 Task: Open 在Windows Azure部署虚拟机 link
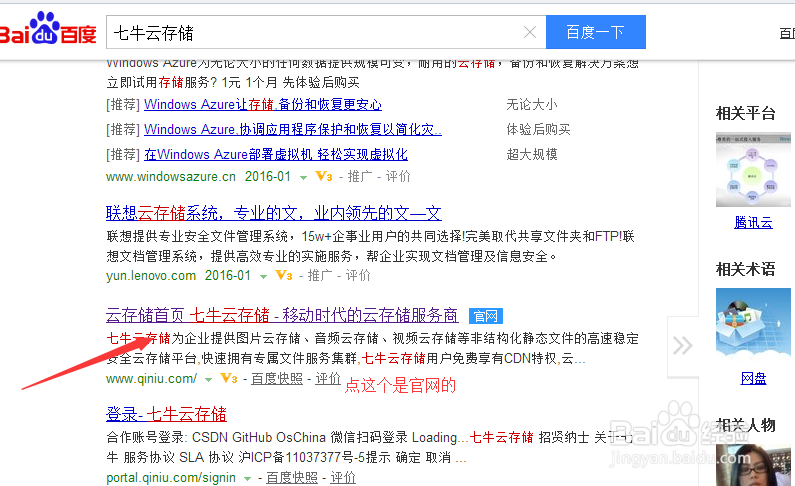coord(276,154)
